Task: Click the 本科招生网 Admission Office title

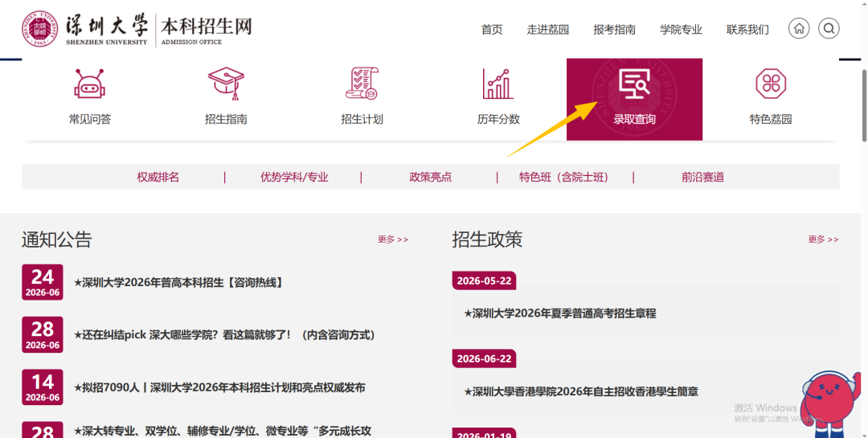Action: point(207,31)
